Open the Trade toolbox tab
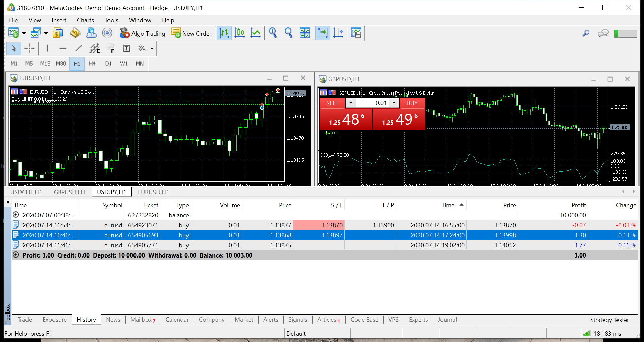The width and height of the screenshot is (644, 342). (x=25, y=320)
